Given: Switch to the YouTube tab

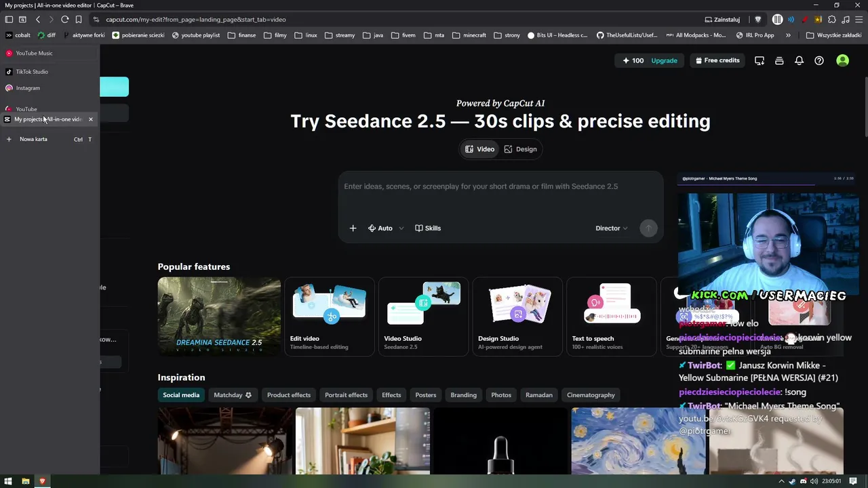Looking at the screenshot, I should pos(50,108).
